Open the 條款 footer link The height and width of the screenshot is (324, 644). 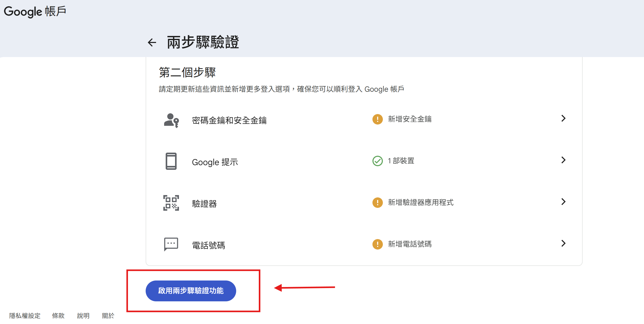pos(58,316)
